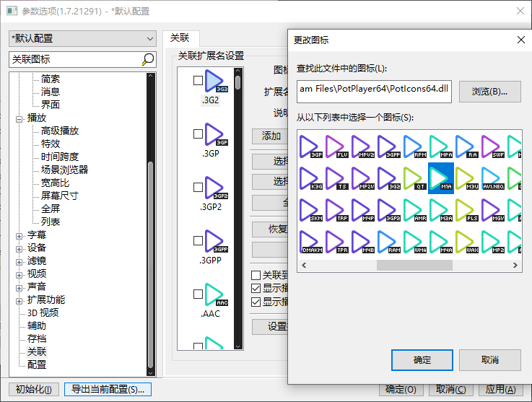Enable the .AAC extension checkbox
Image resolution: width=532 pixels, height=402 pixels.
(x=199, y=294)
